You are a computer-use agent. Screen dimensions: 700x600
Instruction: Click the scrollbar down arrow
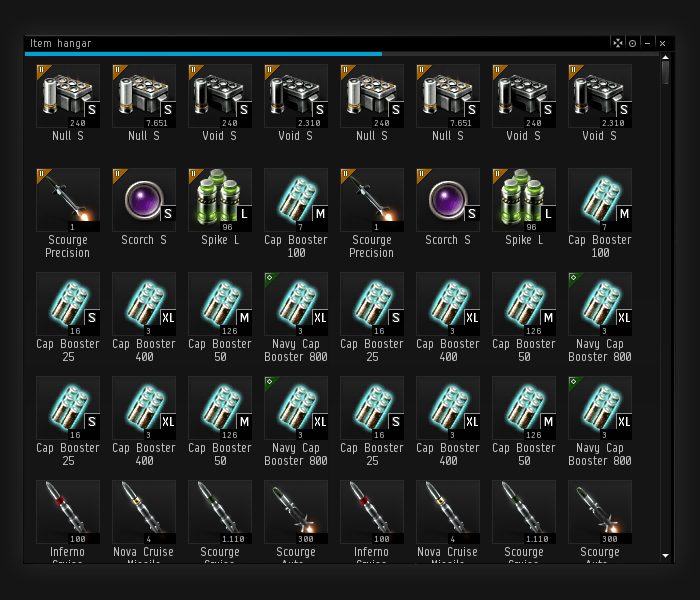click(x=665, y=556)
